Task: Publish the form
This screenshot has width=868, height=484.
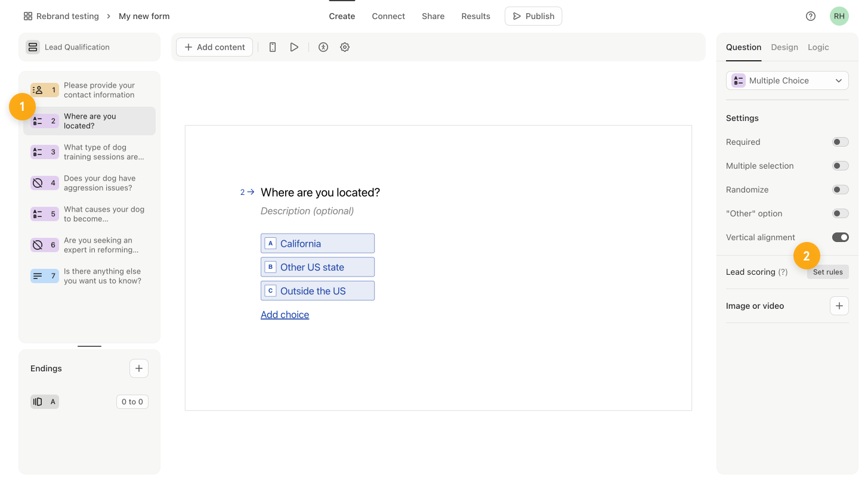Action: click(x=533, y=16)
